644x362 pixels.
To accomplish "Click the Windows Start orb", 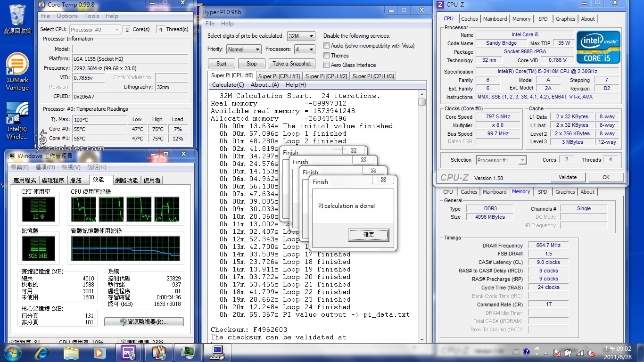I will (12, 353).
